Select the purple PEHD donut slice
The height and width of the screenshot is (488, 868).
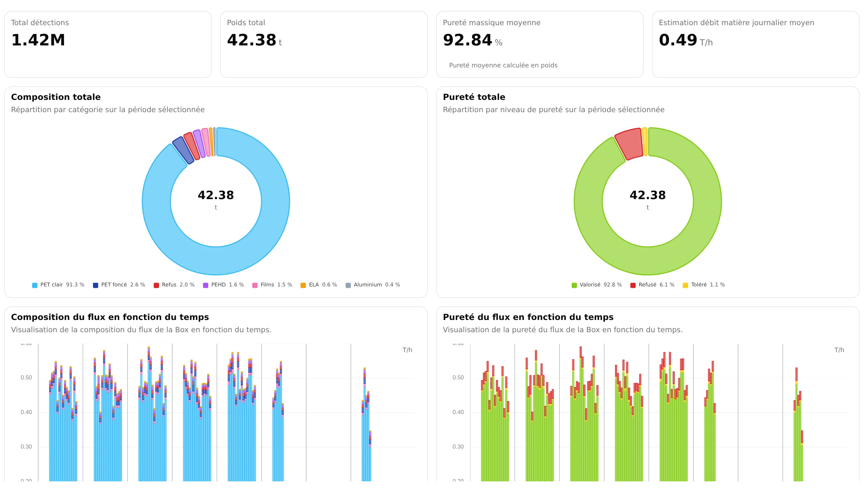(x=199, y=144)
